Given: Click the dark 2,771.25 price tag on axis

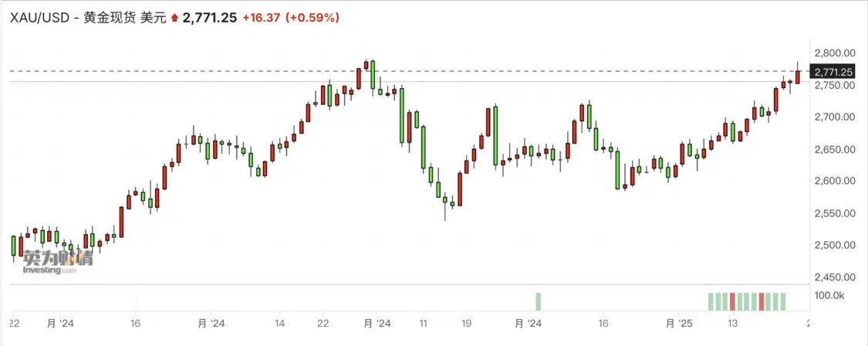Looking at the screenshot, I should [833, 72].
